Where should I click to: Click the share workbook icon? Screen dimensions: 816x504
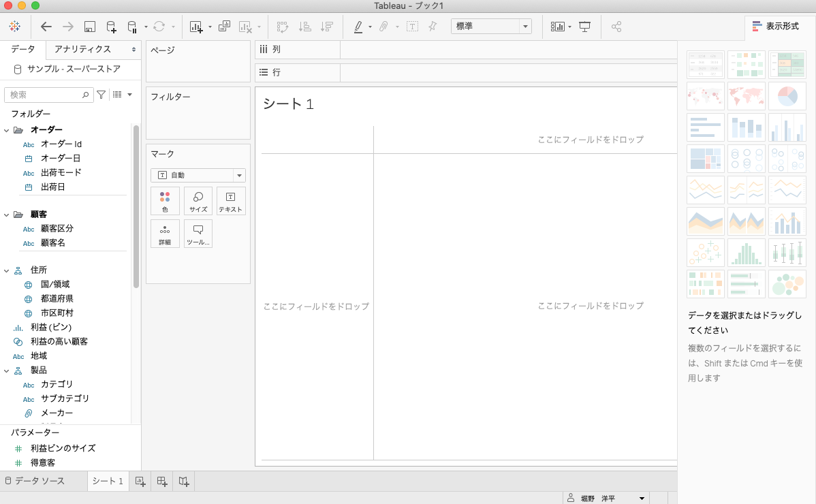616,27
